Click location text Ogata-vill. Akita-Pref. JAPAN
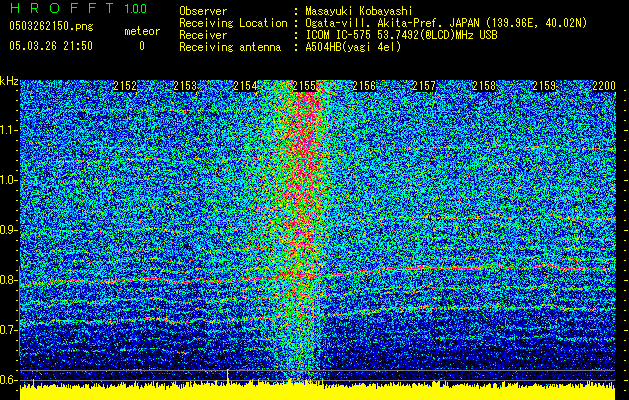This screenshot has height=400, width=629. point(393,23)
